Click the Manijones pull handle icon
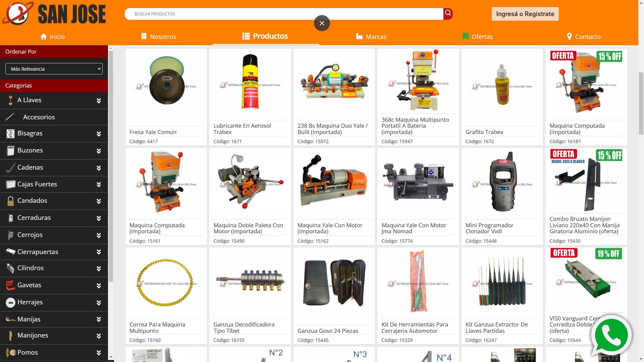 [x=10, y=336]
